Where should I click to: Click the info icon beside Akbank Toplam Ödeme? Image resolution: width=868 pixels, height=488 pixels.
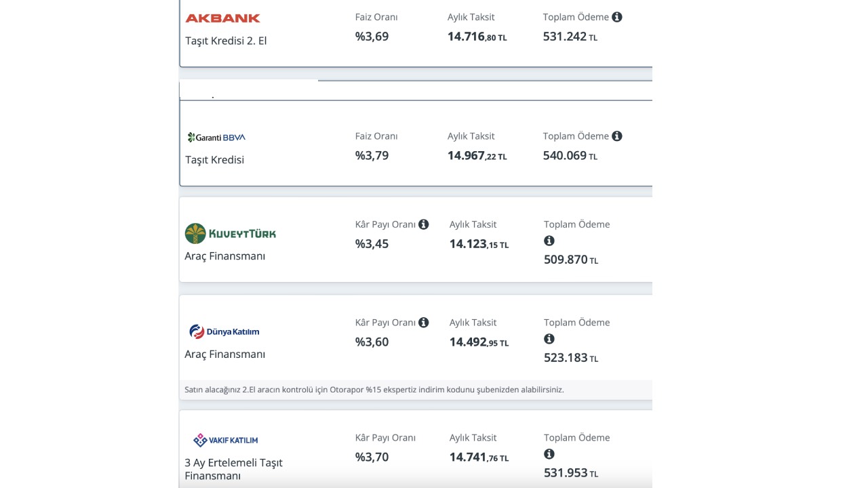617,17
